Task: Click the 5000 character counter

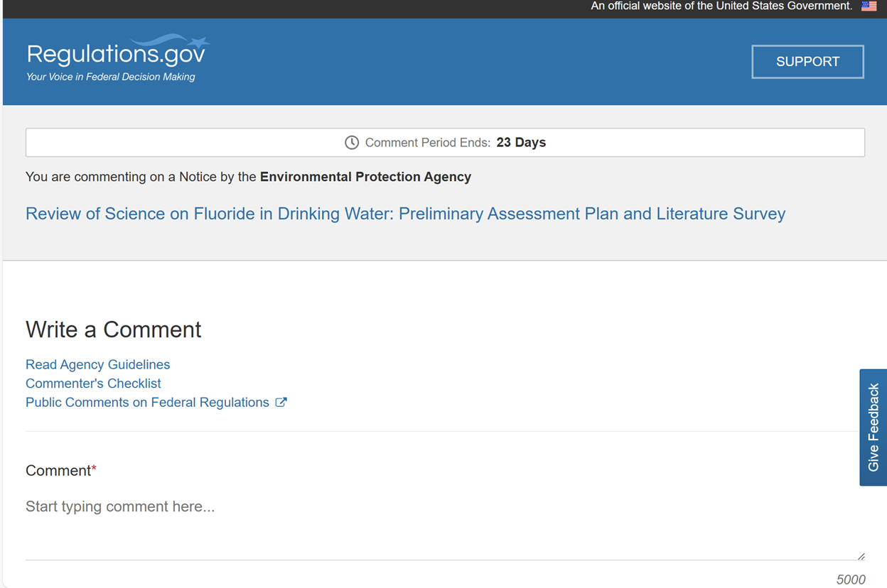Action: click(850, 579)
